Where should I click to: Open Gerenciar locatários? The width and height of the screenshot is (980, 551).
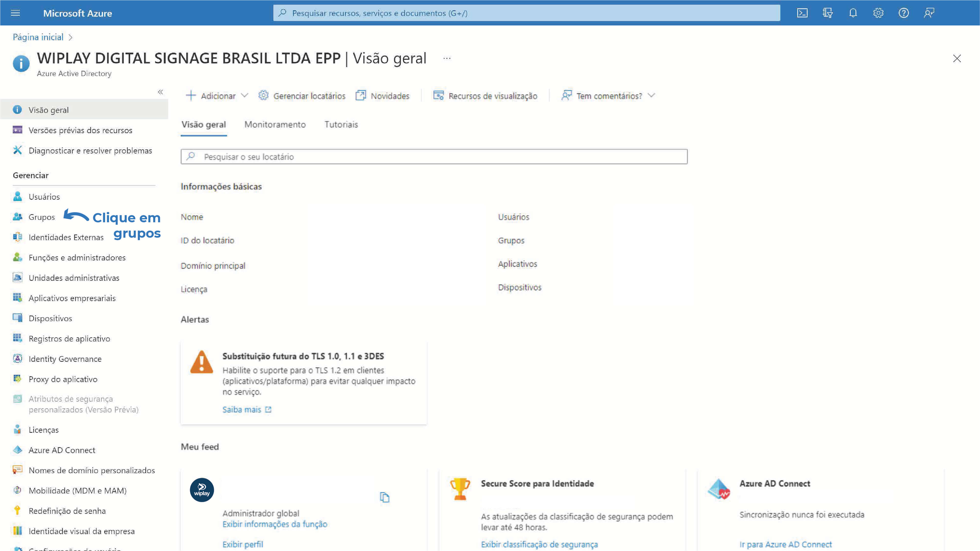pyautogui.click(x=302, y=96)
